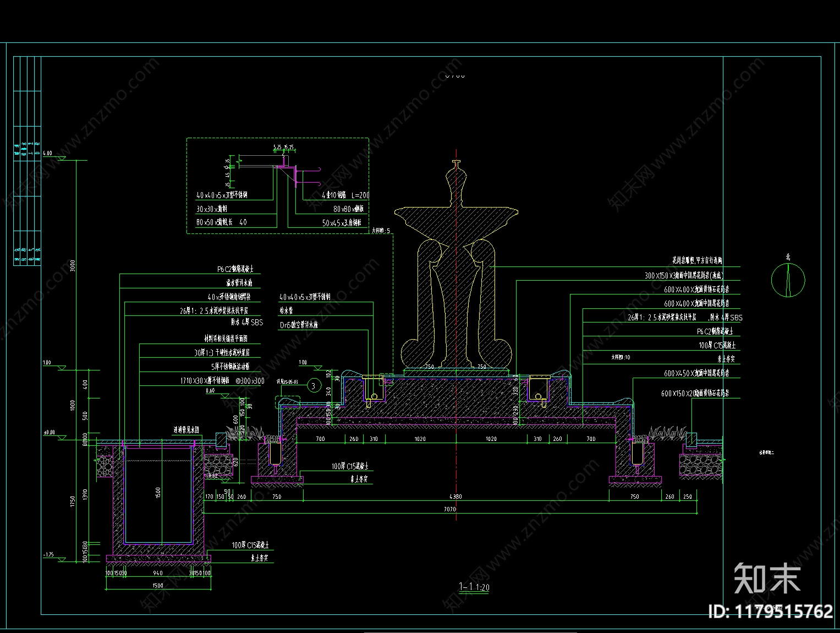840x633 pixels.
Task: Click the bottom-left label 100厚 C15混凝土
Action: (x=250, y=545)
